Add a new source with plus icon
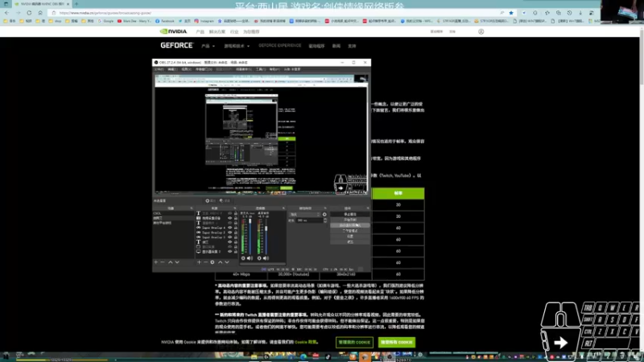This screenshot has height=362, width=644. [x=199, y=262]
